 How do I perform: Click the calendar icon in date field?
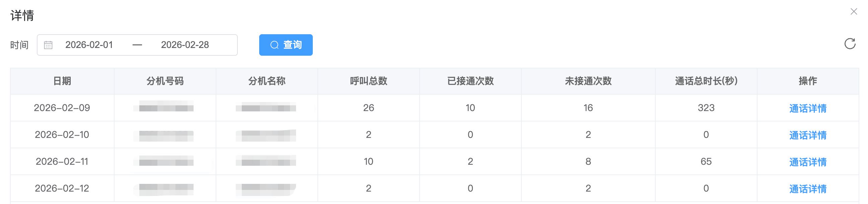tap(48, 45)
